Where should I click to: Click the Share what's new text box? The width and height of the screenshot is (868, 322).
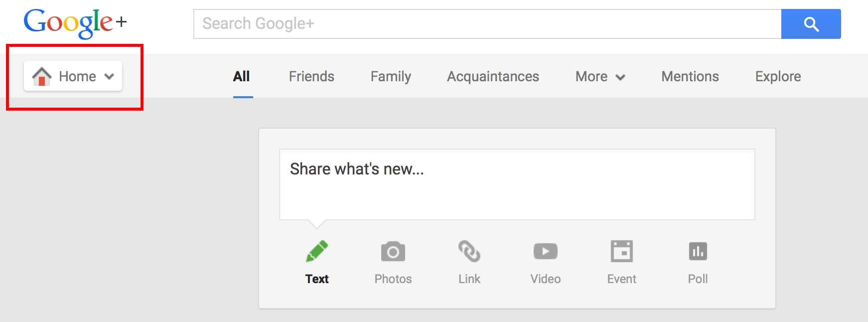click(517, 184)
